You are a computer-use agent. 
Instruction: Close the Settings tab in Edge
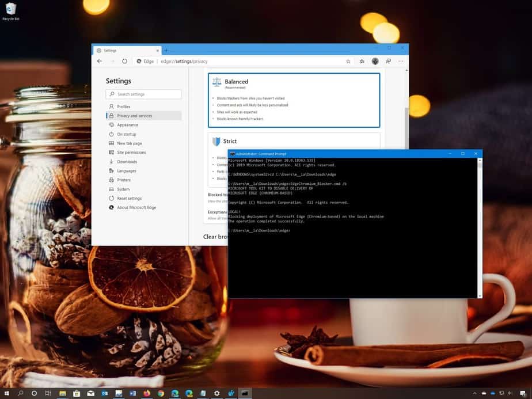157,51
